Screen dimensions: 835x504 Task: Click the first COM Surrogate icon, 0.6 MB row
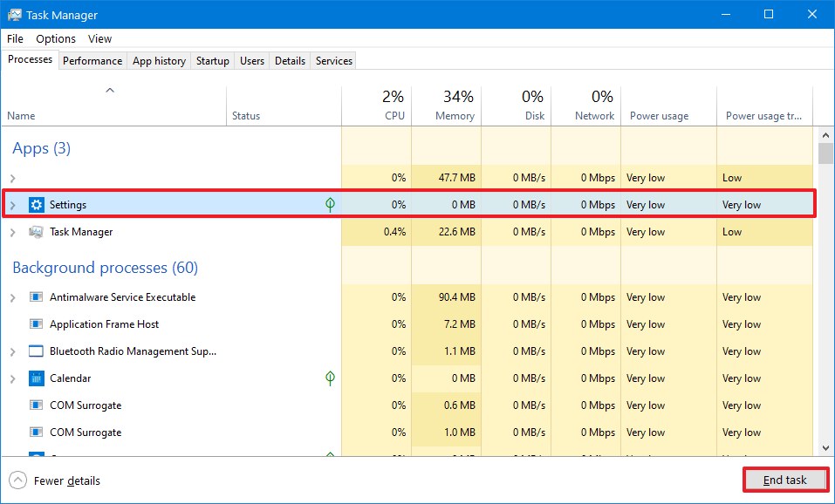click(37, 405)
